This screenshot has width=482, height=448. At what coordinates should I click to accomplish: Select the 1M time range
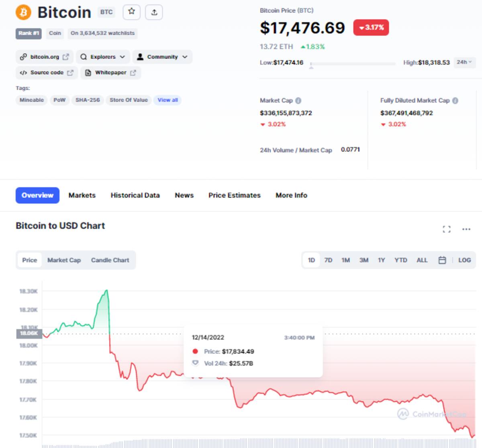click(345, 260)
